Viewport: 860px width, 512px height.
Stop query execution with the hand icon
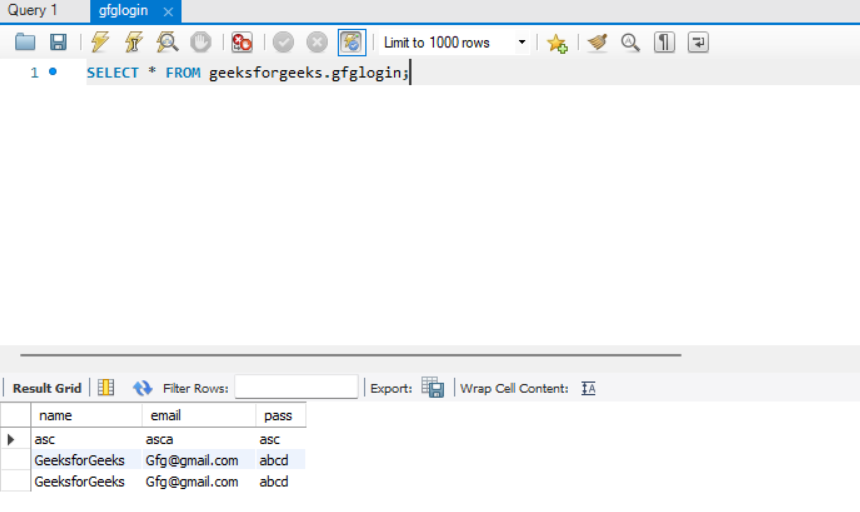[x=200, y=42]
